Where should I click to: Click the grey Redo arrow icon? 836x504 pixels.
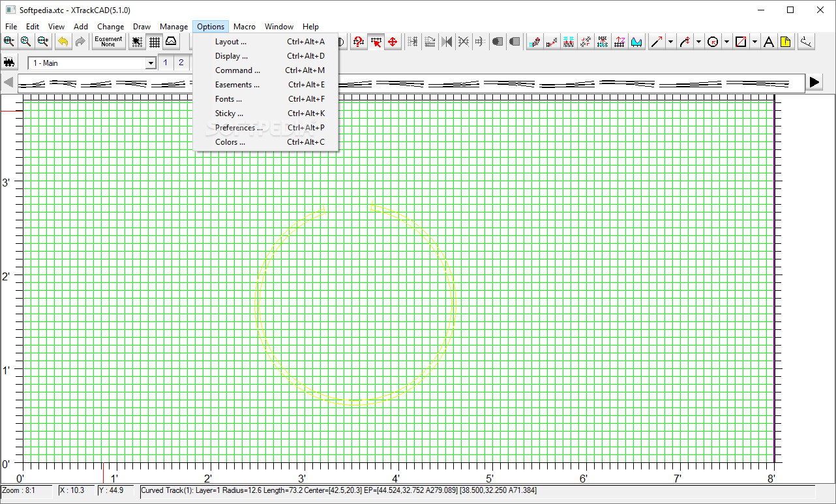point(80,42)
